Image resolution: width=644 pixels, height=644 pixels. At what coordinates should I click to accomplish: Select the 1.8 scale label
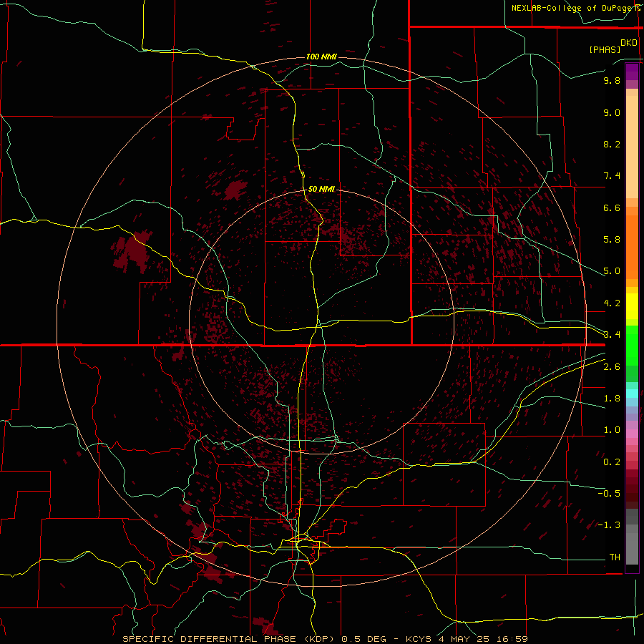(x=612, y=399)
